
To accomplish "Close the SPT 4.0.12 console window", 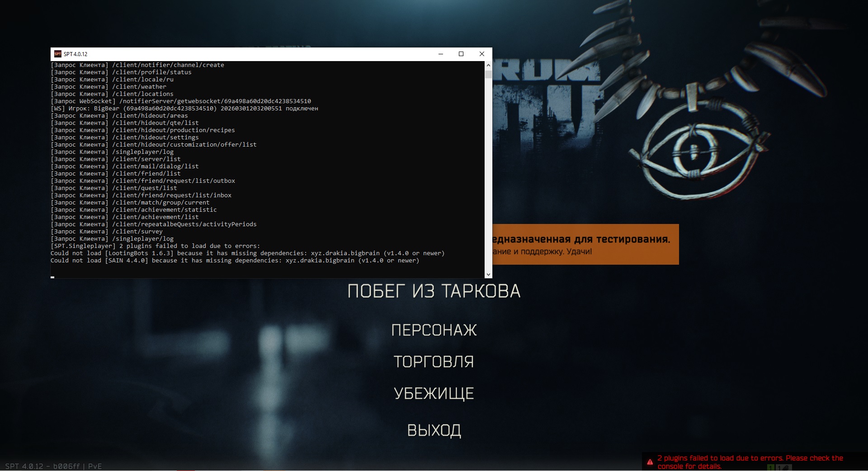I will [482, 54].
